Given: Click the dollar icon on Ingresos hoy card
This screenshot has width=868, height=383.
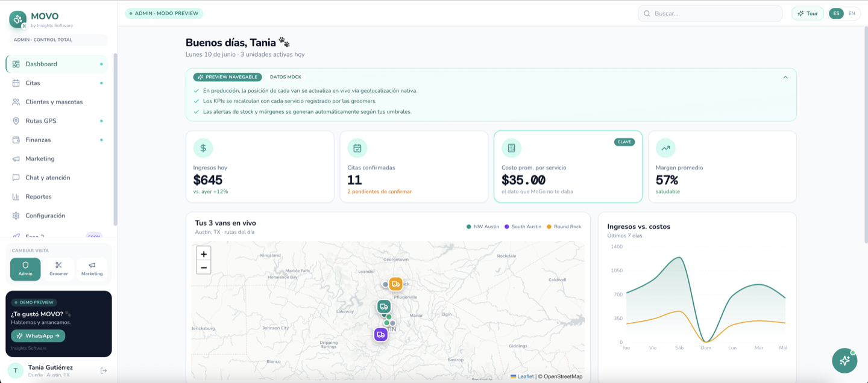Looking at the screenshot, I should pyautogui.click(x=203, y=148).
